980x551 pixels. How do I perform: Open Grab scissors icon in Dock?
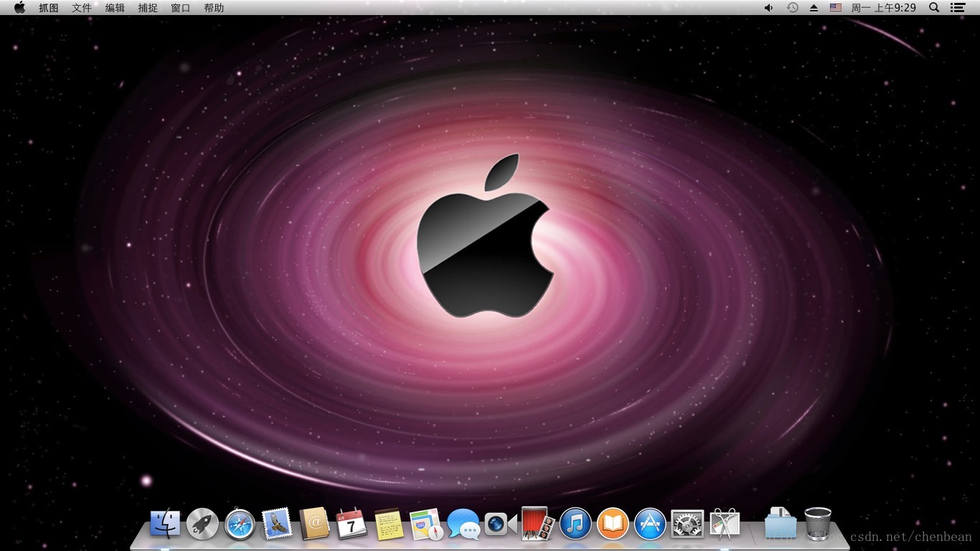coord(725,524)
